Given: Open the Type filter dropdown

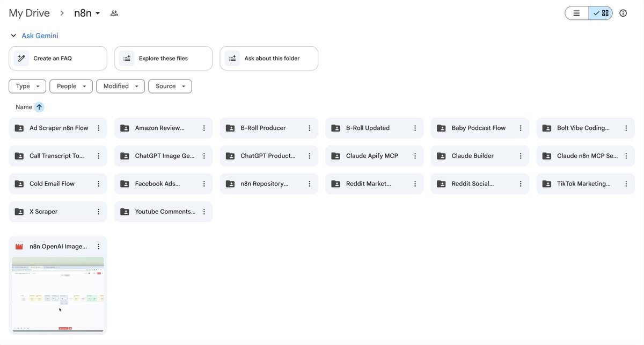Looking at the screenshot, I should click(x=27, y=86).
